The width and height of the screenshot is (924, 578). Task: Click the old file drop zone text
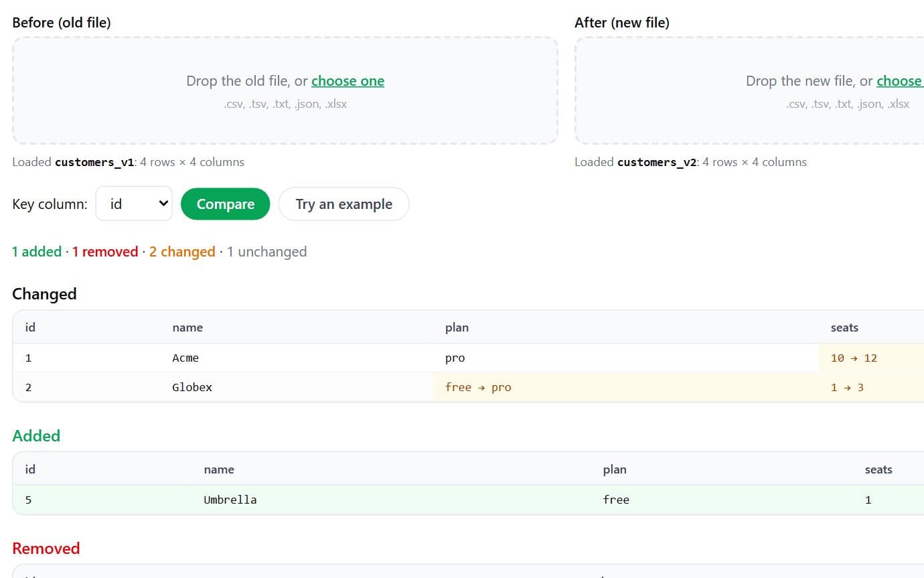(x=285, y=81)
